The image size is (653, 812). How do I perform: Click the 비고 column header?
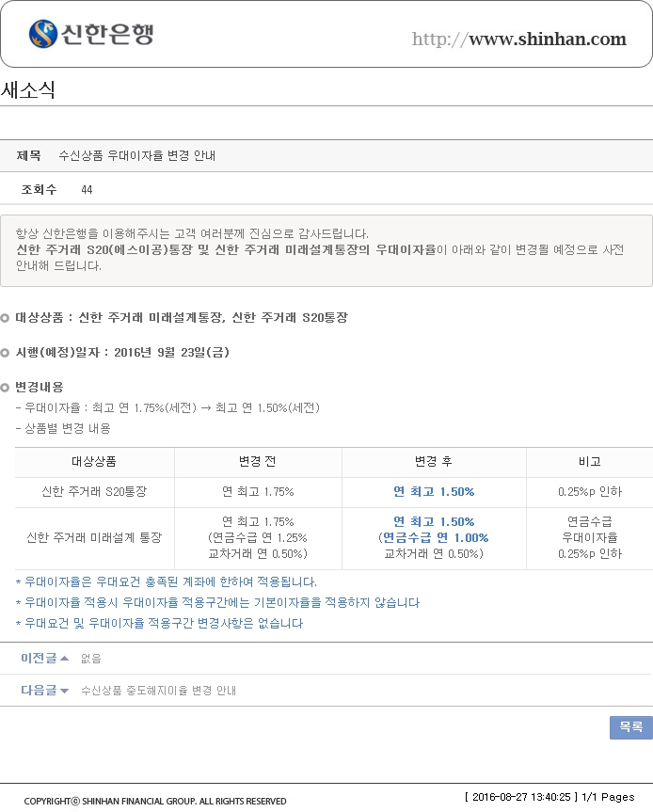click(589, 462)
